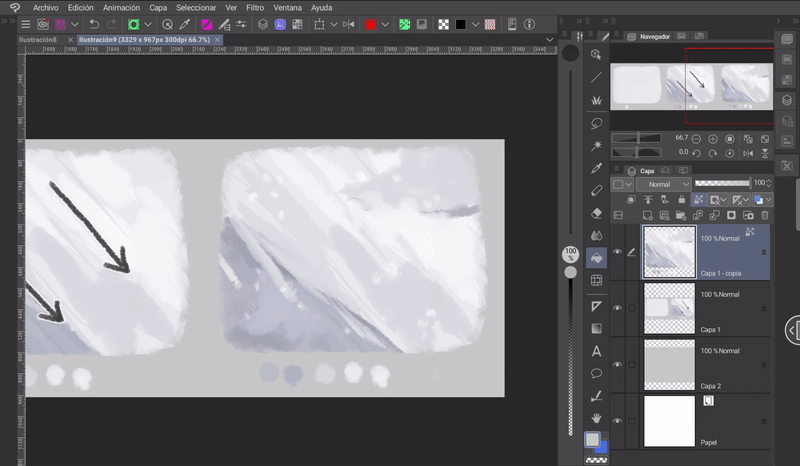Expand the layer color dropdown
800x466 pixels.
(x=627, y=185)
